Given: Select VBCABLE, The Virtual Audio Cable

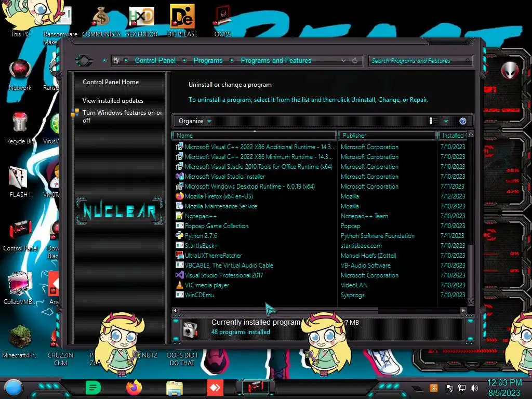Looking at the screenshot, I should (229, 265).
